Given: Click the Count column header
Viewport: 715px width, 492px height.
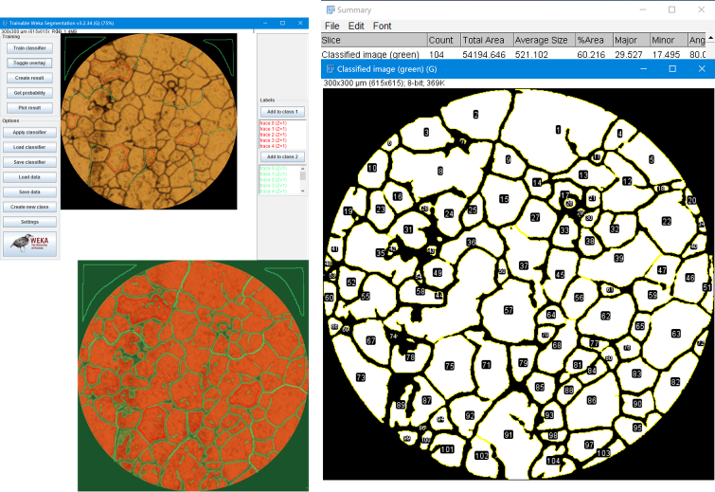Looking at the screenshot, I should coord(444,40).
